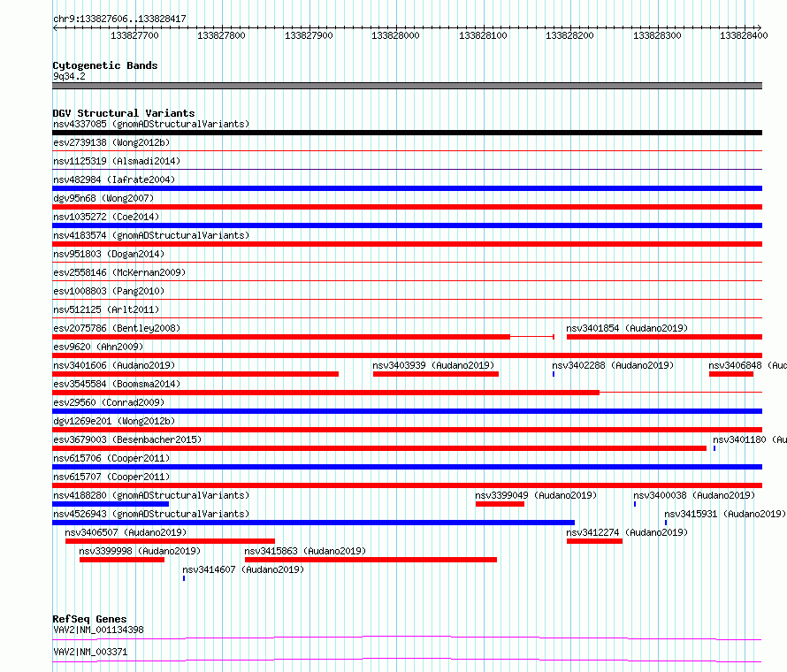Open nsv512125 (Arlt2011) variant
This screenshot has height=672, width=787.
(x=106, y=309)
